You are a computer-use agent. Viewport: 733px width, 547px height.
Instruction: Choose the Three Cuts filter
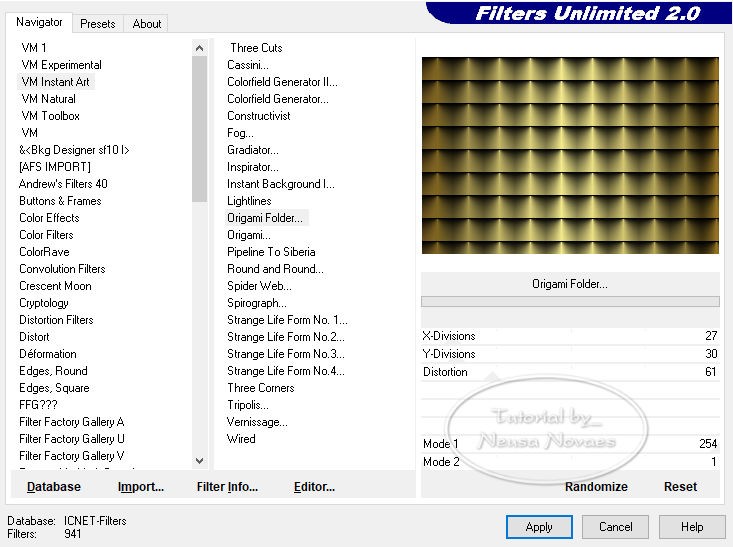pyautogui.click(x=256, y=48)
